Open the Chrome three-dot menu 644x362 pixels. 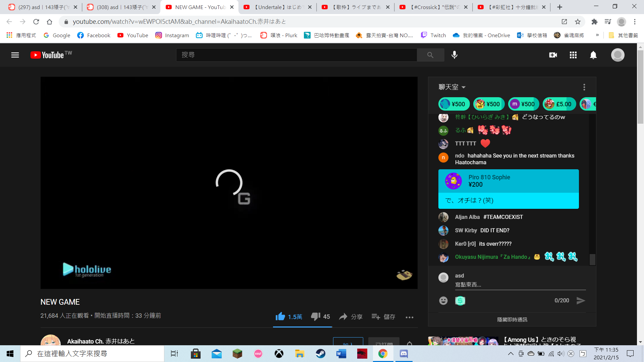click(x=635, y=22)
